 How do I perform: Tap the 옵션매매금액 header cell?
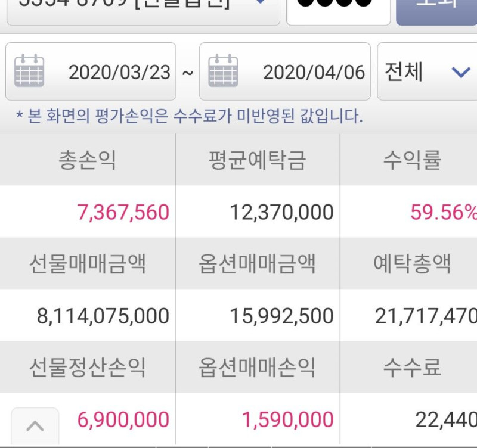pos(258,263)
